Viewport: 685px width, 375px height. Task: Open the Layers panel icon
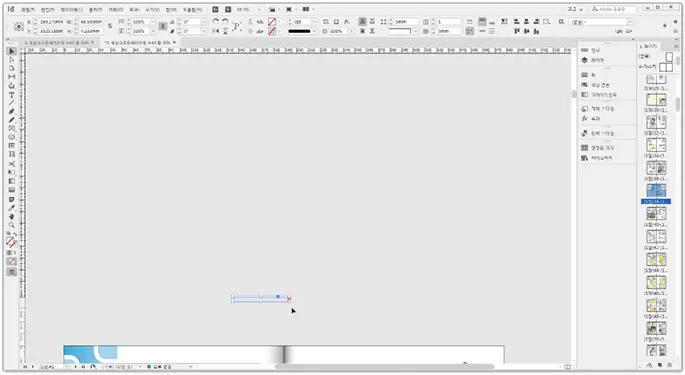coord(585,60)
